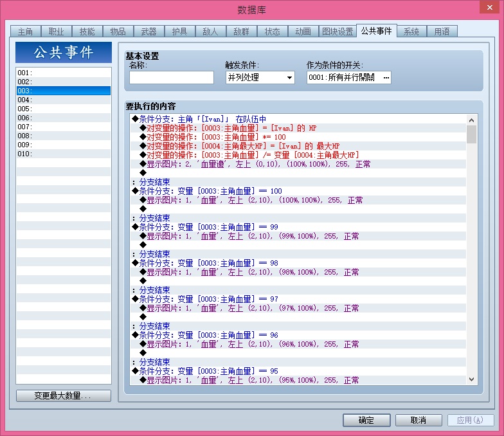Select the 显示图片 (95%,100%) line
This screenshot has width=504, height=436.
click(x=298, y=380)
